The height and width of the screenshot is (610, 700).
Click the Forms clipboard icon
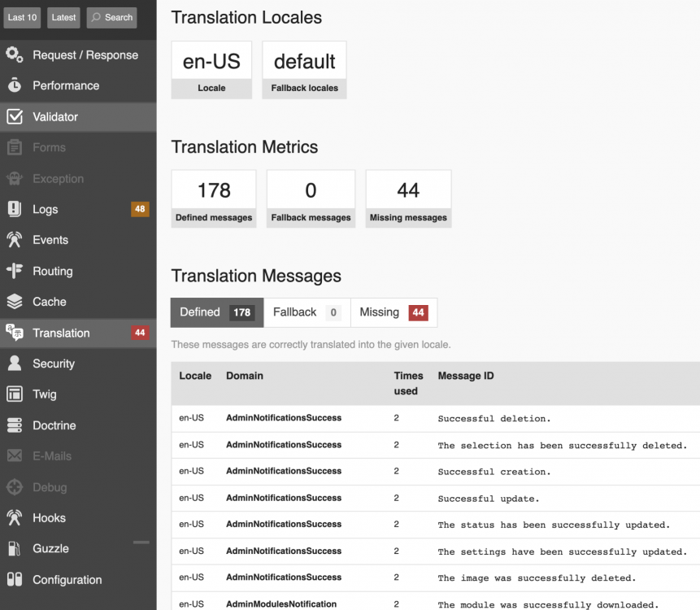pyautogui.click(x=15, y=147)
